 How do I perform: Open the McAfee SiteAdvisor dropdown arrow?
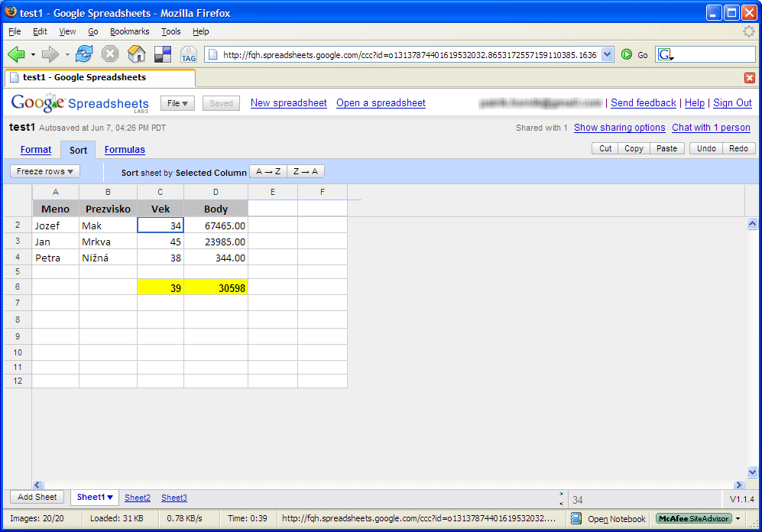[x=738, y=518]
